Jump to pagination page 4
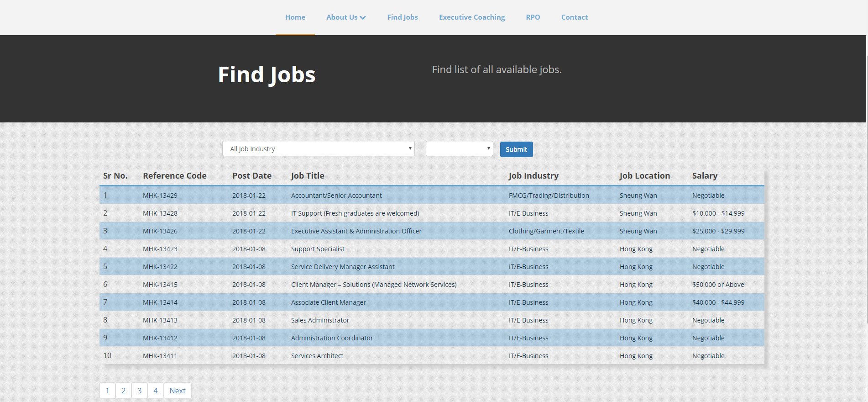This screenshot has width=868, height=402. point(156,391)
